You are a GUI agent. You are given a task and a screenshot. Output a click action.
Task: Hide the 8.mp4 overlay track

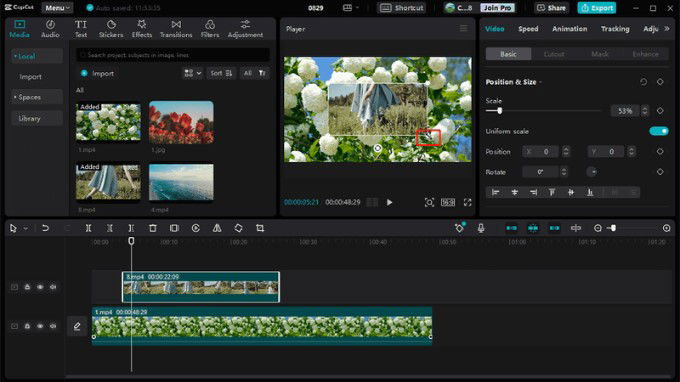(x=40, y=287)
